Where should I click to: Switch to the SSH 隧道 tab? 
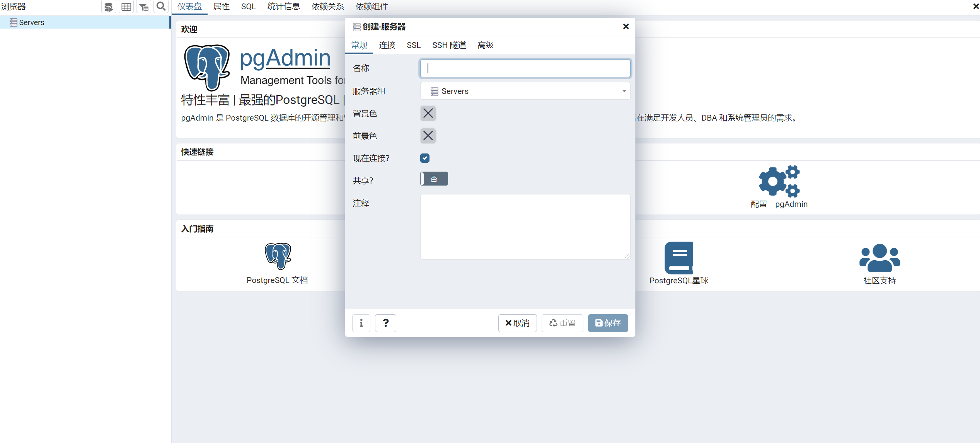click(x=449, y=45)
